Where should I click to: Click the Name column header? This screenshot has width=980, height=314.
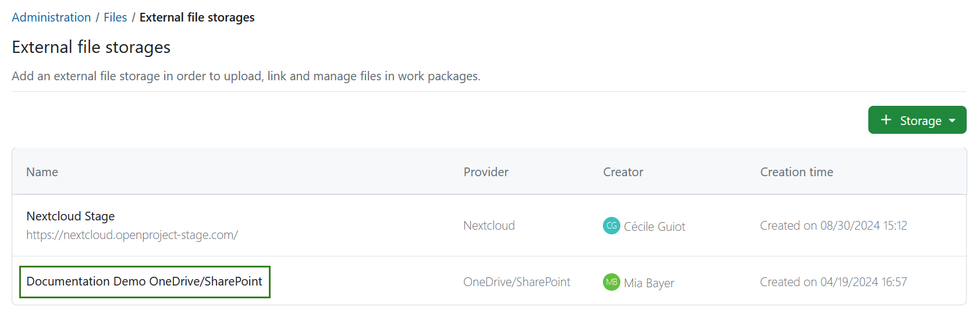pyautogui.click(x=42, y=172)
